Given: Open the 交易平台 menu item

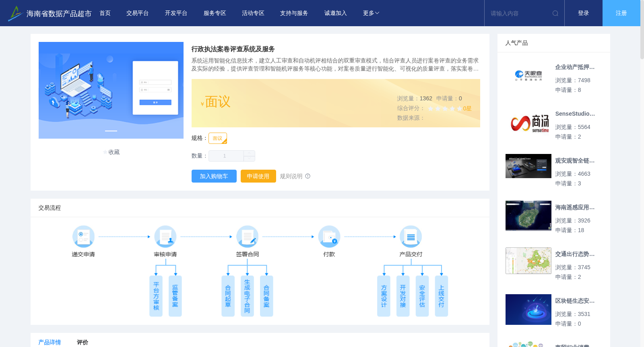Looking at the screenshot, I should point(137,13).
